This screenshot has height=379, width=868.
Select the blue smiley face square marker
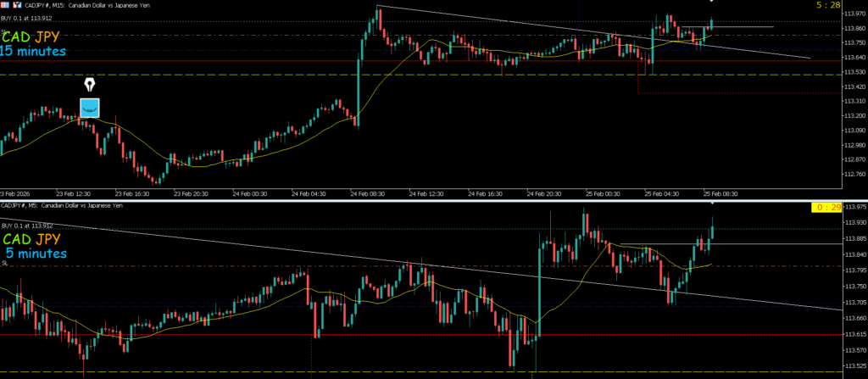(90, 108)
